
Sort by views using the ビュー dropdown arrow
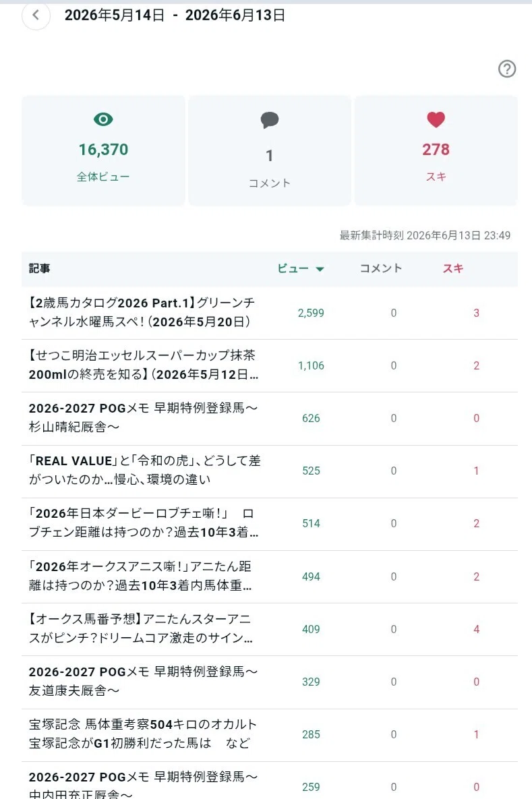320,269
